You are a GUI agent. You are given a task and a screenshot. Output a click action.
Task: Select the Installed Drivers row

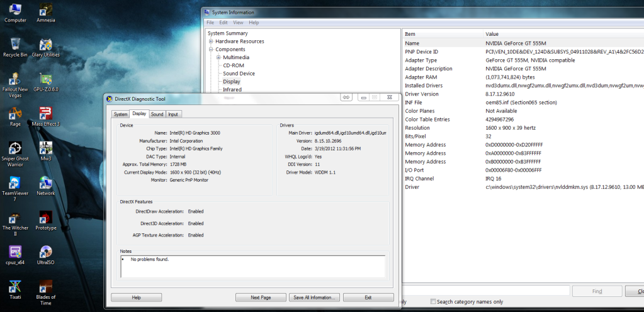tap(523, 86)
